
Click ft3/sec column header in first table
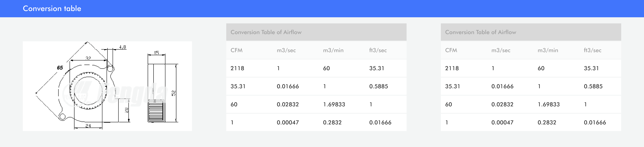pos(378,50)
